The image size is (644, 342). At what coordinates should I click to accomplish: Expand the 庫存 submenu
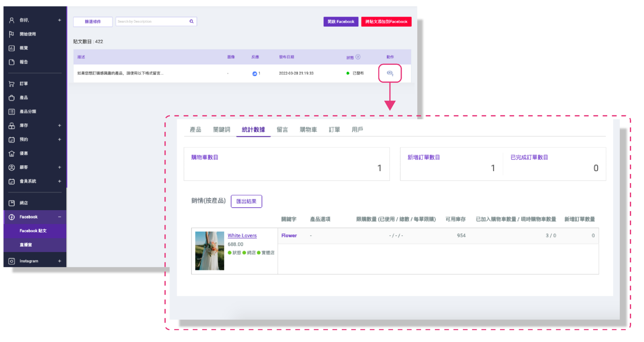(x=60, y=125)
